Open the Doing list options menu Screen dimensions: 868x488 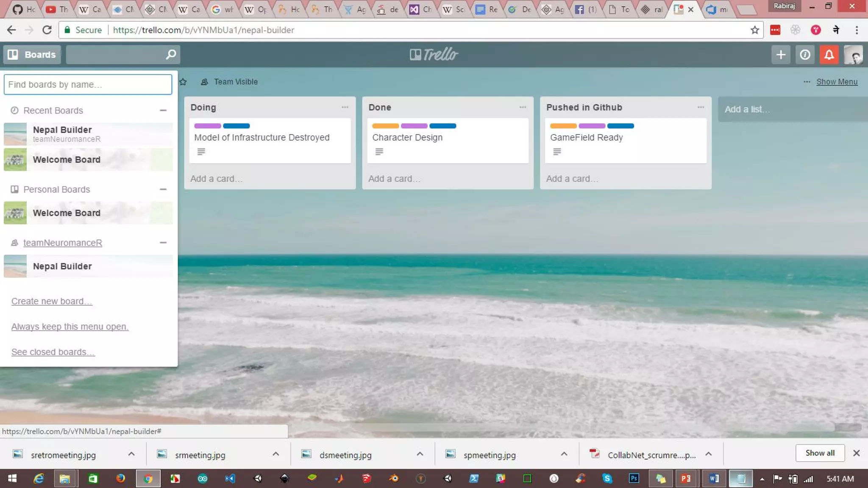[x=345, y=108]
